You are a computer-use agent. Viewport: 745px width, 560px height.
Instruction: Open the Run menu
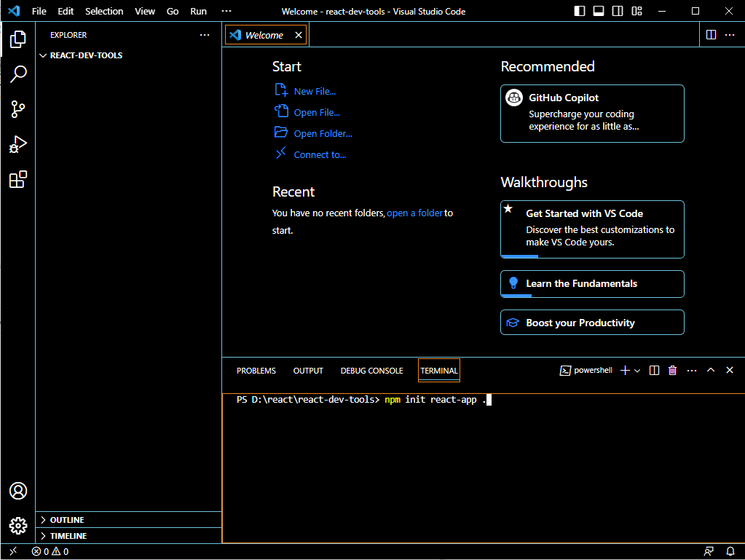point(198,11)
